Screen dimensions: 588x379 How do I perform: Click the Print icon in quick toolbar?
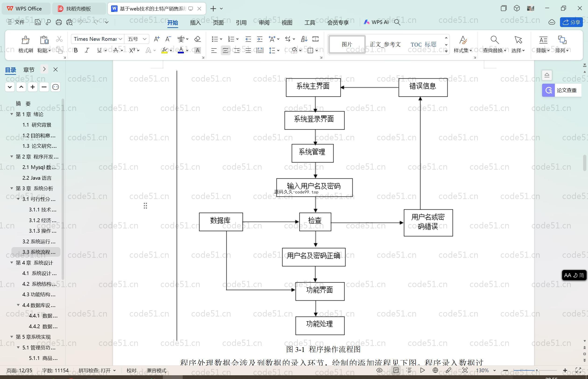[59, 22]
